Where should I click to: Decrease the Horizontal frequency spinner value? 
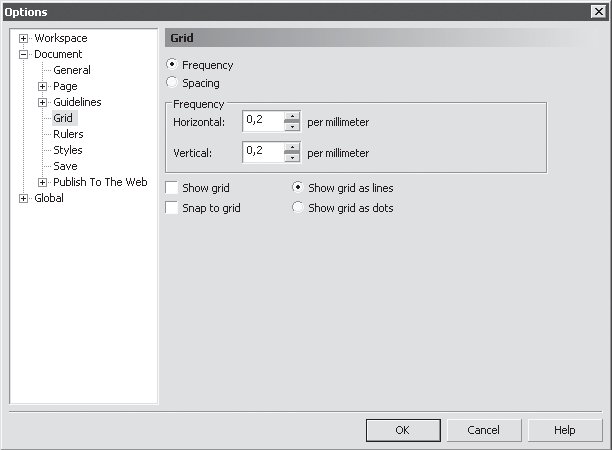coord(292,127)
